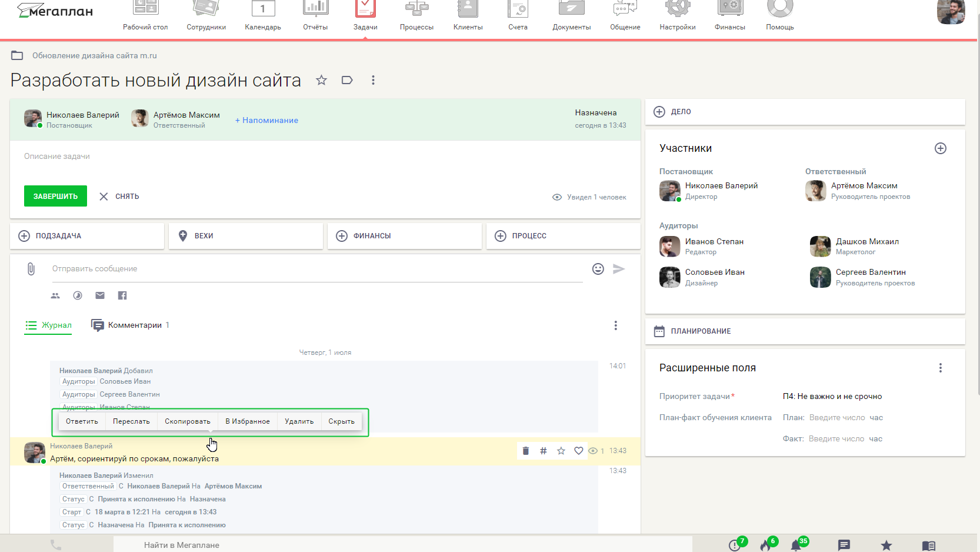Choose Удалить in comment menu
The image size is (980, 552).
(x=299, y=421)
